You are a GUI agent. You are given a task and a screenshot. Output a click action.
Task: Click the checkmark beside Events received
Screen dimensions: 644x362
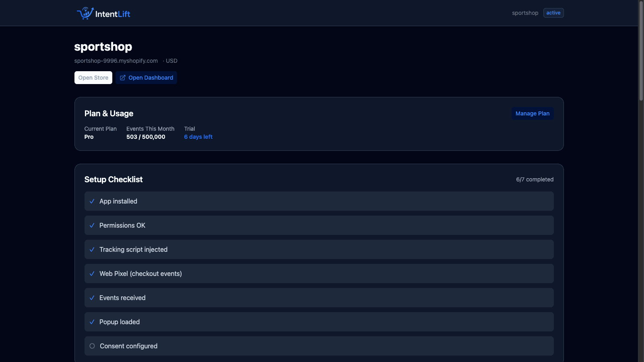(x=92, y=298)
